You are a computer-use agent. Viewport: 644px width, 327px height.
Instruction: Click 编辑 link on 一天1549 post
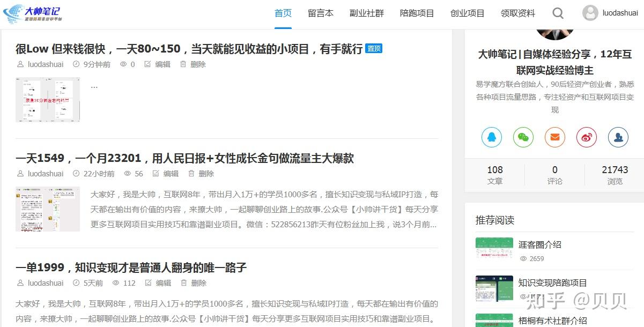[x=172, y=174]
